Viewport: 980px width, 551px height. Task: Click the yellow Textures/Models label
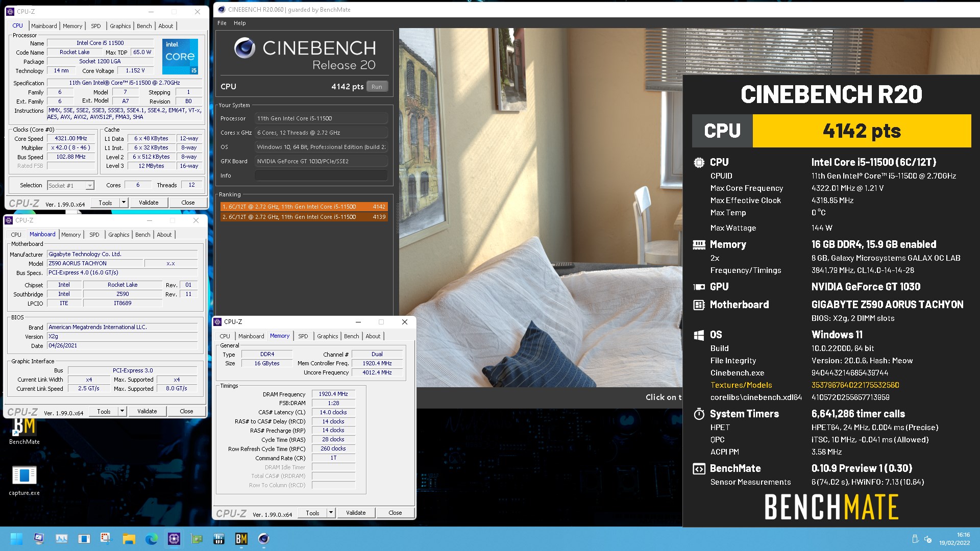pyautogui.click(x=741, y=385)
